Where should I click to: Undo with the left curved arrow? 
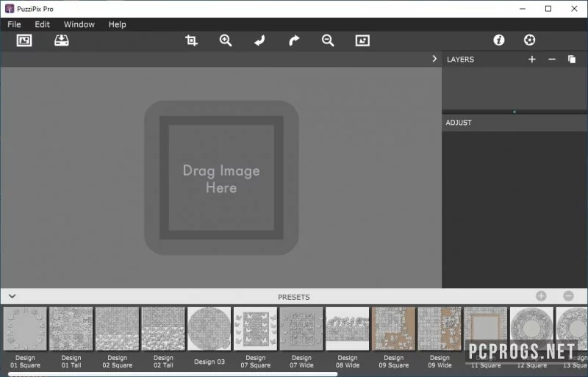(x=259, y=40)
